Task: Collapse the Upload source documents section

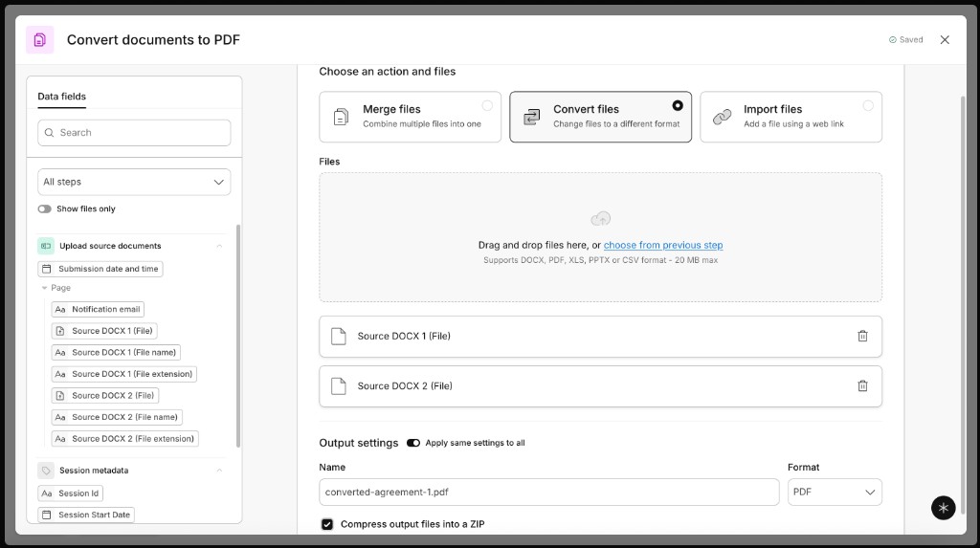Action: (219, 246)
